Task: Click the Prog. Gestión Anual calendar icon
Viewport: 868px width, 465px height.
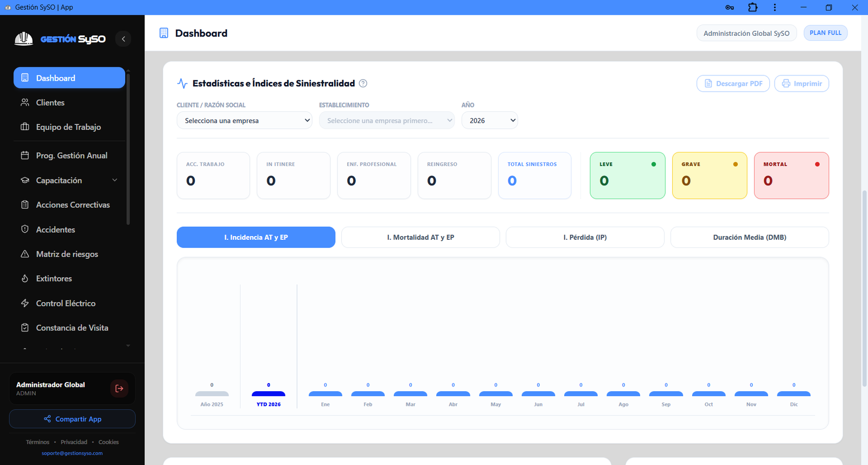Action: pyautogui.click(x=25, y=155)
